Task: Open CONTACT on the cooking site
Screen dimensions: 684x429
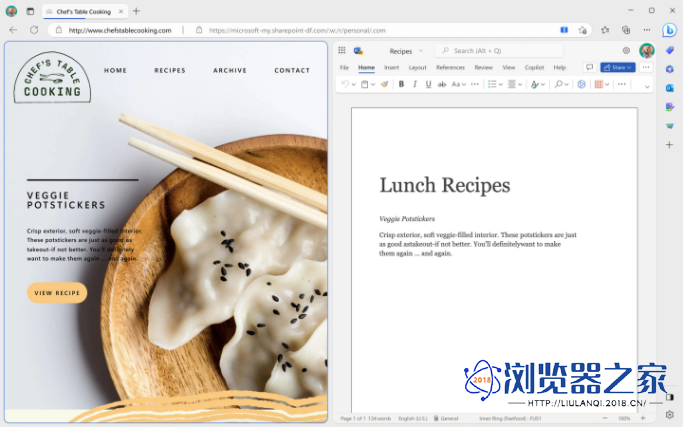Action: [x=292, y=70]
